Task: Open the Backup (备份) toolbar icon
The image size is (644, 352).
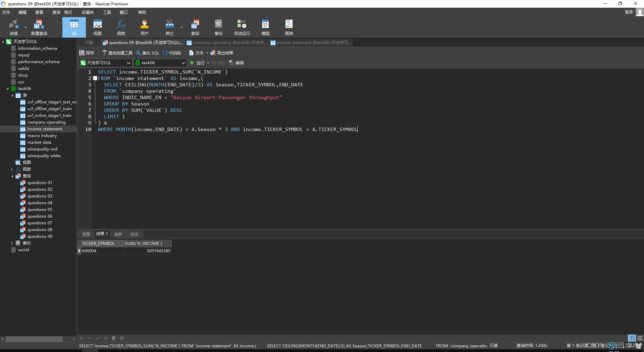Action: tap(218, 27)
